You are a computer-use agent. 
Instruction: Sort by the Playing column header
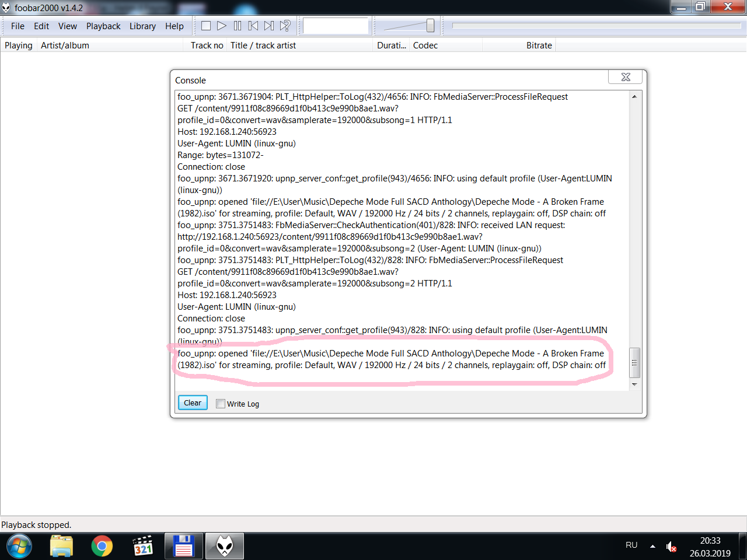point(19,45)
